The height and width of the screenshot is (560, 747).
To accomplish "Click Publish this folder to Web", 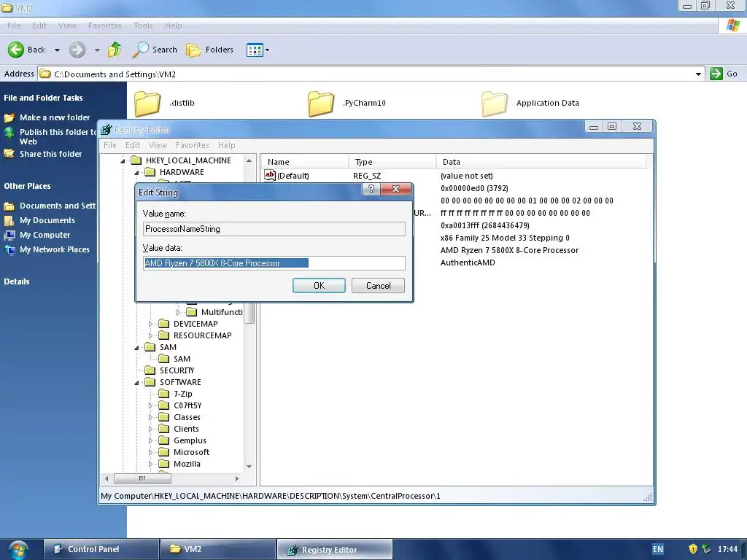I will pos(50,136).
